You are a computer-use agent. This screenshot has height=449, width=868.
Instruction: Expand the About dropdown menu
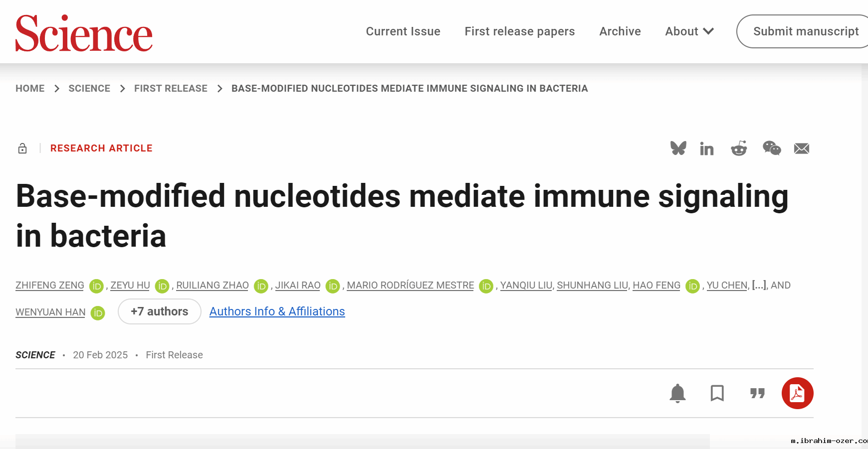click(689, 31)
